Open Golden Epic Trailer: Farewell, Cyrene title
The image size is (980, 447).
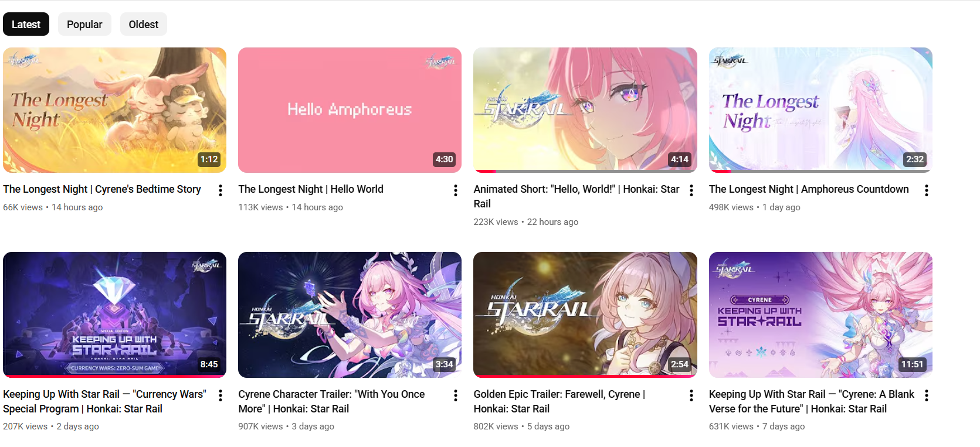click(x=559, y=401)
